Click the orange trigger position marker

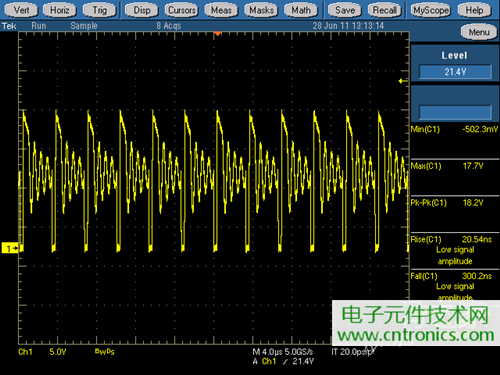[217, 34]
